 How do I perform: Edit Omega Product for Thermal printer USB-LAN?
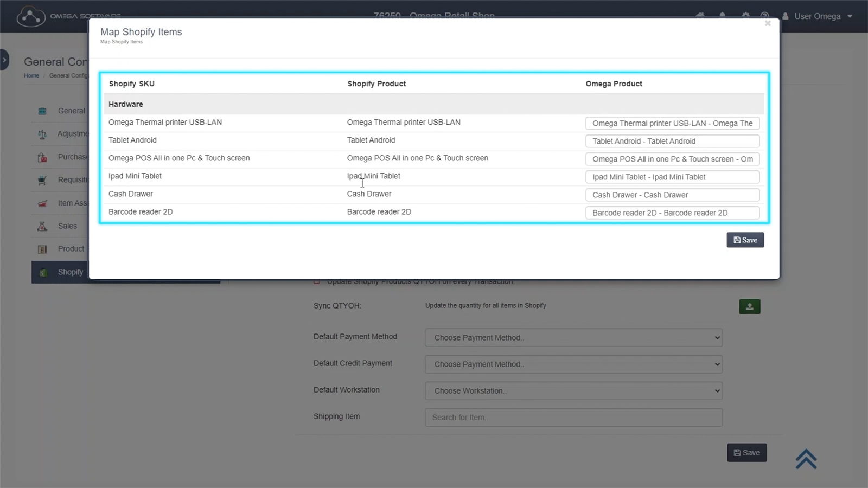point(673,123)
